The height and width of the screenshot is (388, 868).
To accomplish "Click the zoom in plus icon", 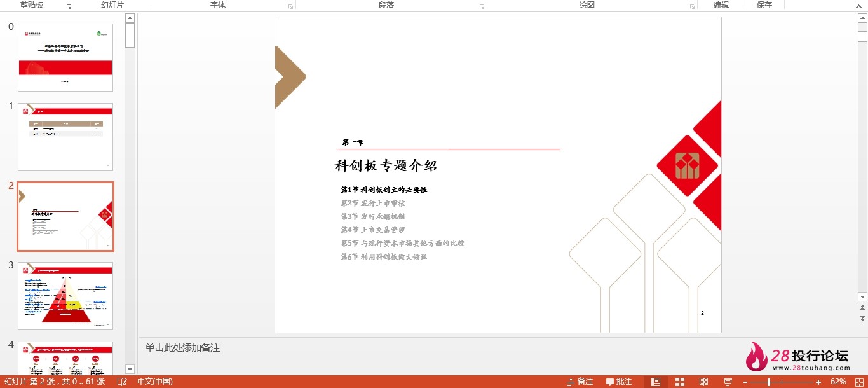I will coord(819,382).
